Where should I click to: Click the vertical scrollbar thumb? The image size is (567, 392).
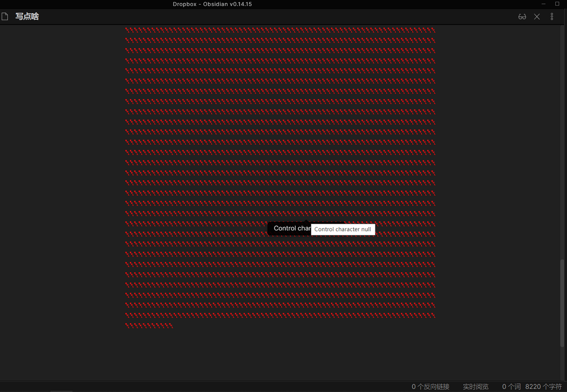pos(562,302)
